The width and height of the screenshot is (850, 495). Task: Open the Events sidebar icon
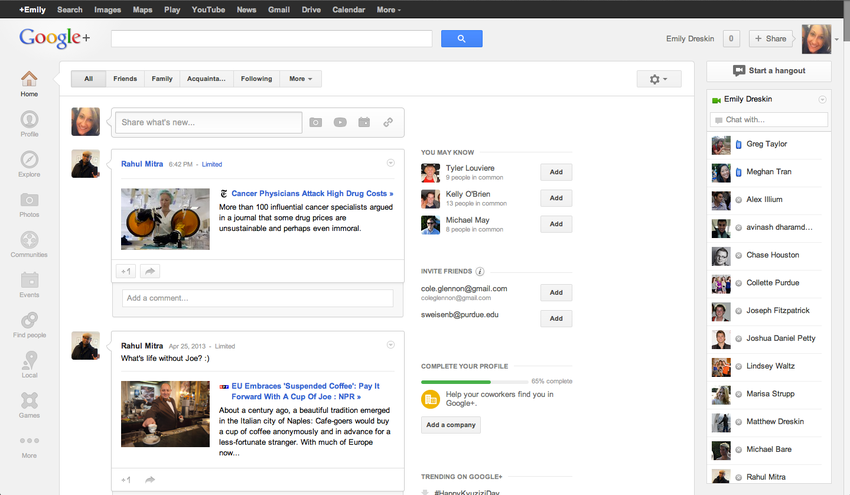(x=29, y=280)
